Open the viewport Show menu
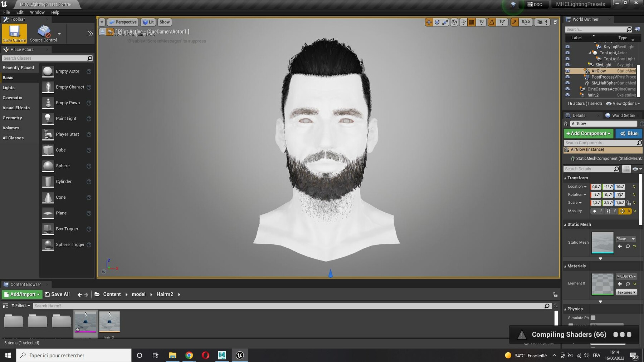 165,22
